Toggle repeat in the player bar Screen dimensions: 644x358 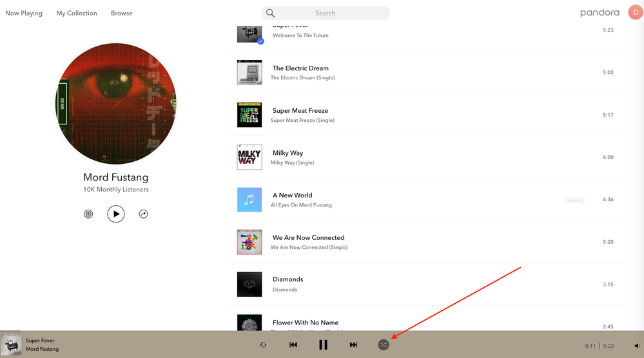[x=263, y=345]
